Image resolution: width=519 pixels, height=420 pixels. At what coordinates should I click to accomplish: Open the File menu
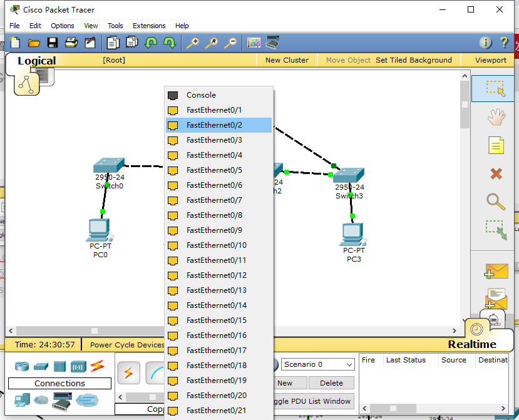[14, 26]
